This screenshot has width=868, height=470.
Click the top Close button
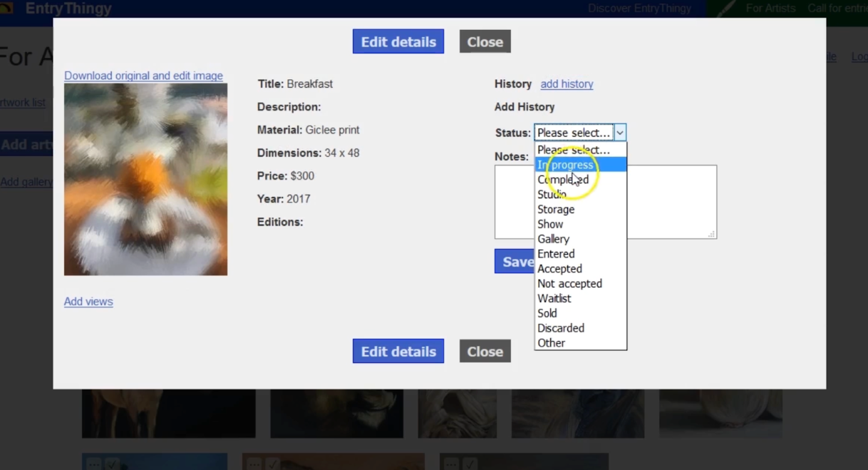pyautogui.click(x=485, y=41)
